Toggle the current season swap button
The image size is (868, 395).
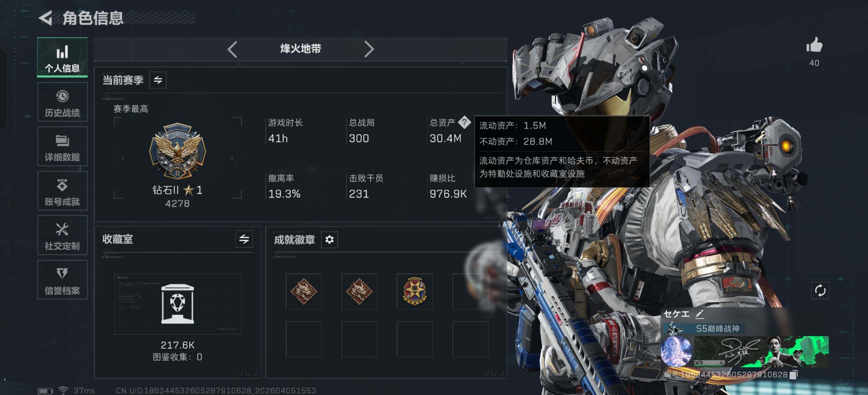pos(158,80)
